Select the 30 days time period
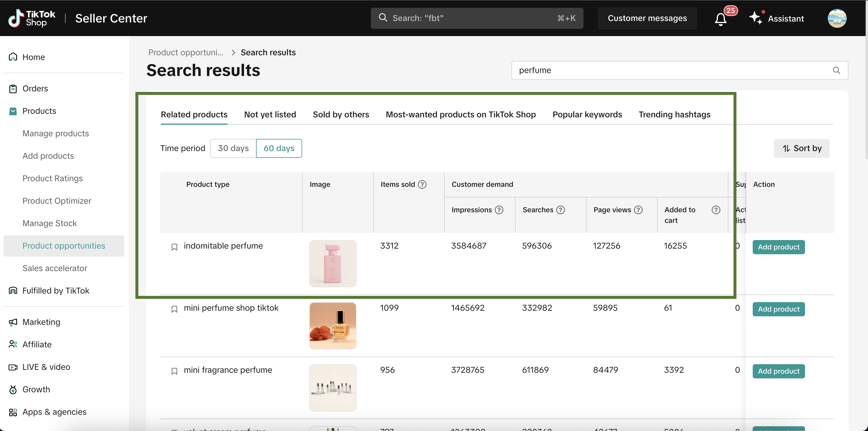This screenshot has height=431, width=868. (x=233, y=148)
